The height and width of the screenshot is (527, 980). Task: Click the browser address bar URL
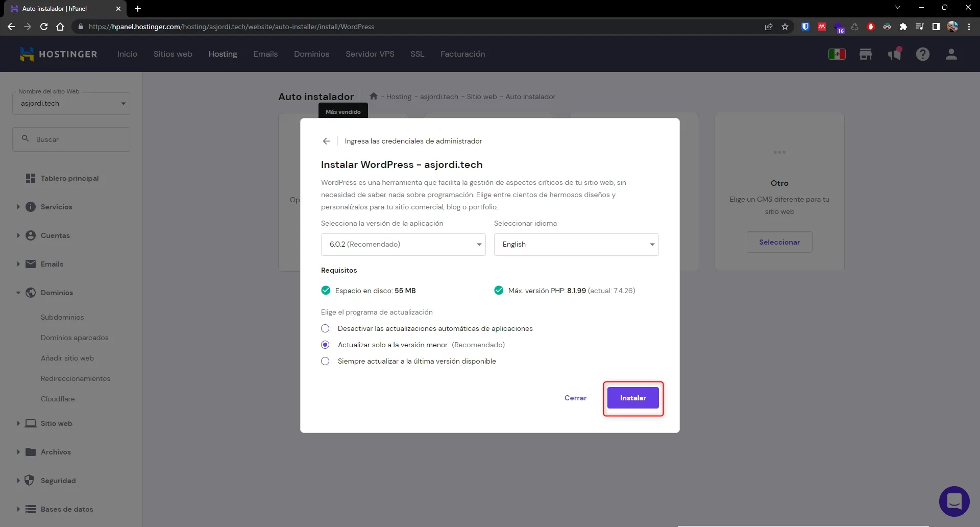(x=231, y=27)
